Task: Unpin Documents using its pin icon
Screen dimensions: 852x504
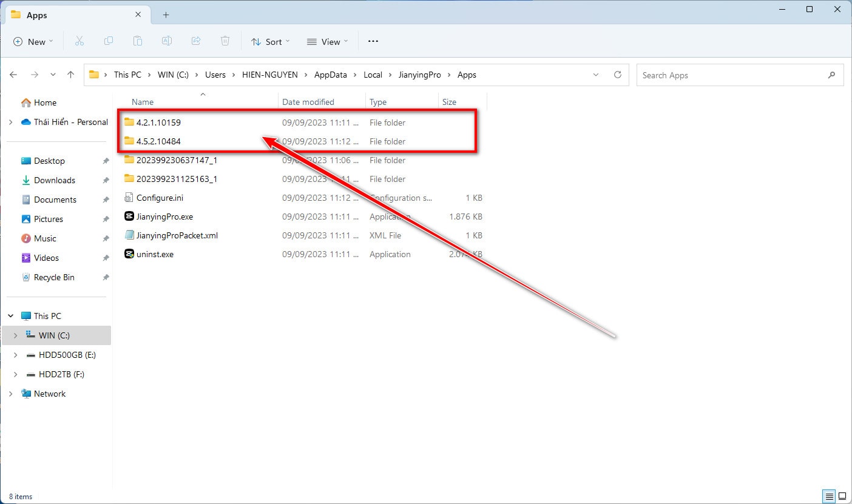Action: pyautogui.click(x=106, y=200)
